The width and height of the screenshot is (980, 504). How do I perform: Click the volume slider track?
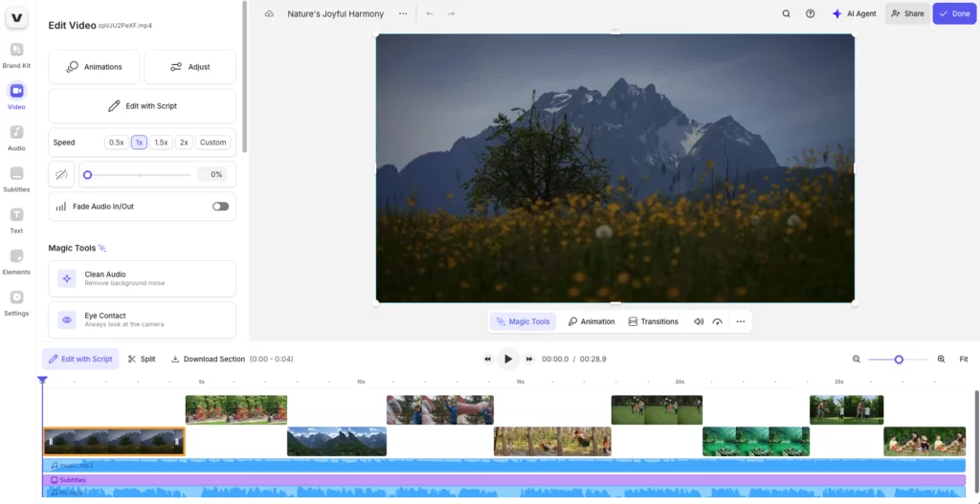click(x=139, y=175)
